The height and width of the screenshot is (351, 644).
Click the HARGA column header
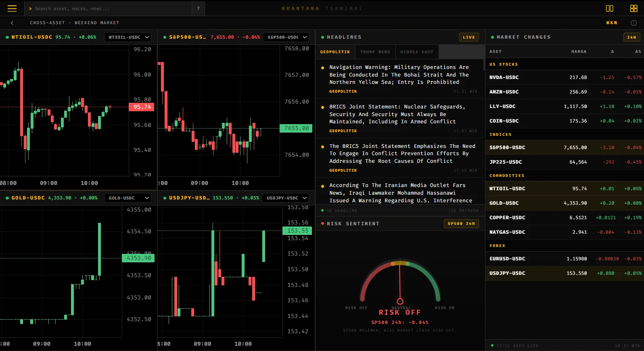[579, 52]
